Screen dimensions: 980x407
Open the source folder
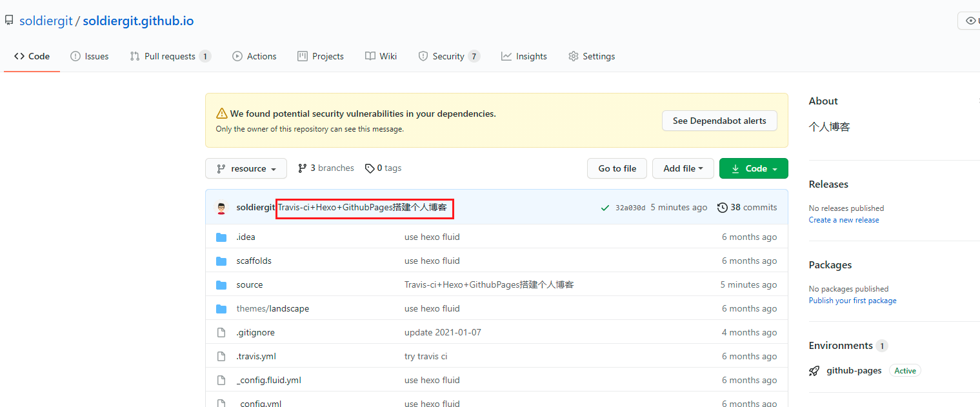[x=250, y=285]
